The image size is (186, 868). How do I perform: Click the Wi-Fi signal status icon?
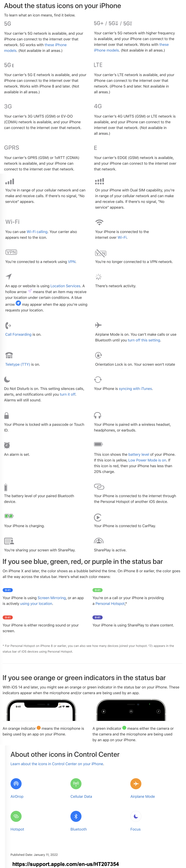click(x=99, y=222)
